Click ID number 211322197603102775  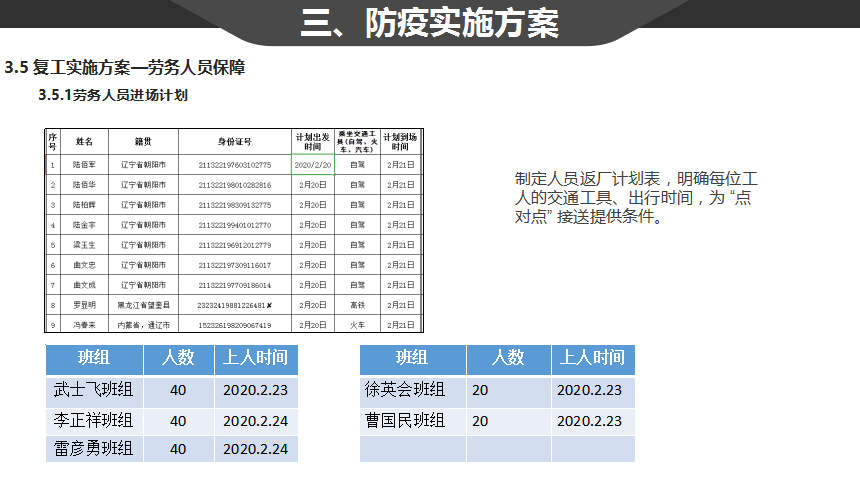235,165
